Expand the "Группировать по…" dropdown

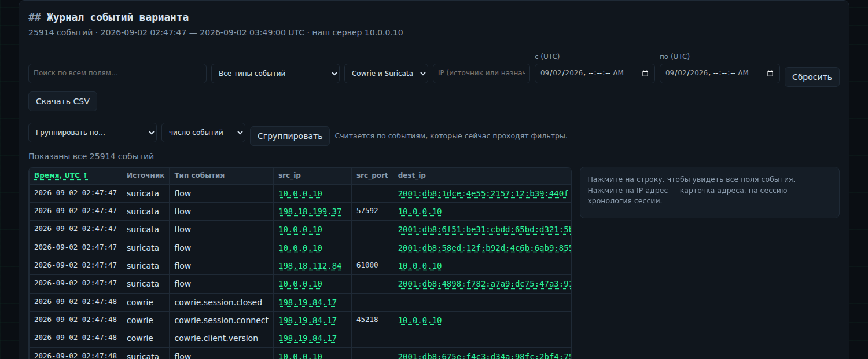pos(93,133)
